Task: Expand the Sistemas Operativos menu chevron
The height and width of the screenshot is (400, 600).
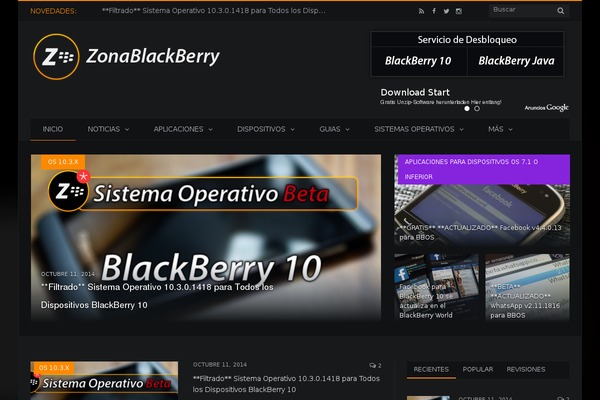Action: pyautogui.click(x=461, y=130)
